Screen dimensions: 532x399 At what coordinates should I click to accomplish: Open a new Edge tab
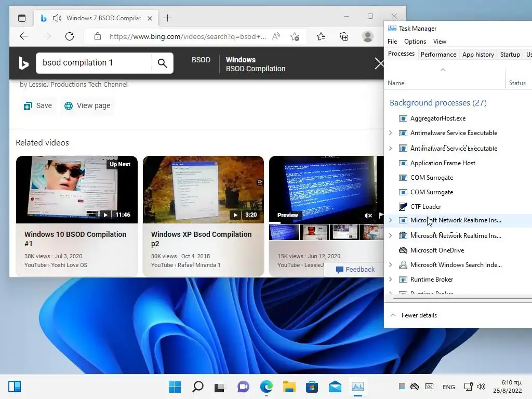point(168,18)
